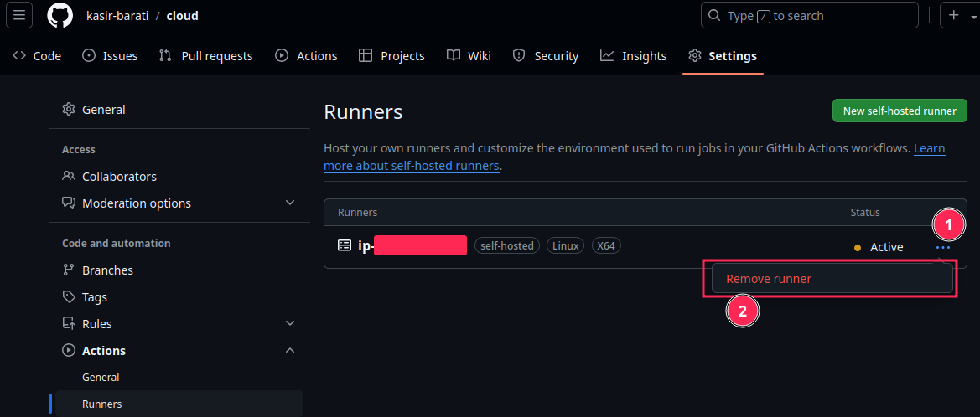Click the Branches git-branch icon
Screen dimensions: 980x417
[69, 270]
